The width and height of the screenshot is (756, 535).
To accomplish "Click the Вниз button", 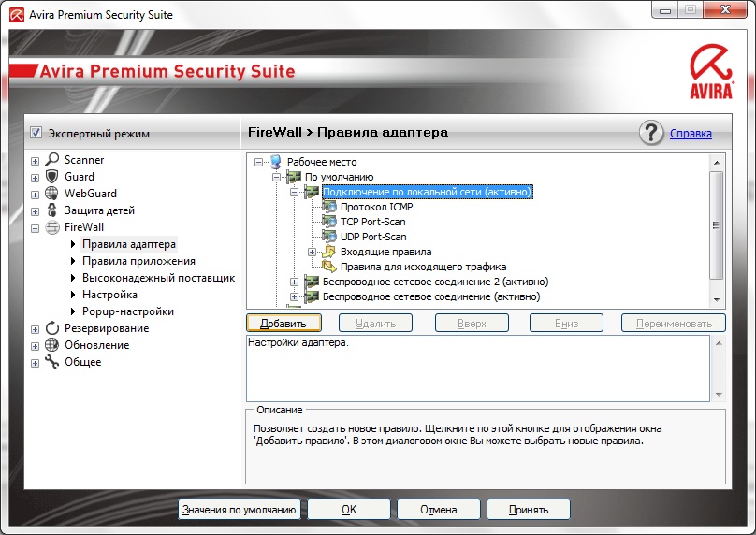I will (566, 323).
